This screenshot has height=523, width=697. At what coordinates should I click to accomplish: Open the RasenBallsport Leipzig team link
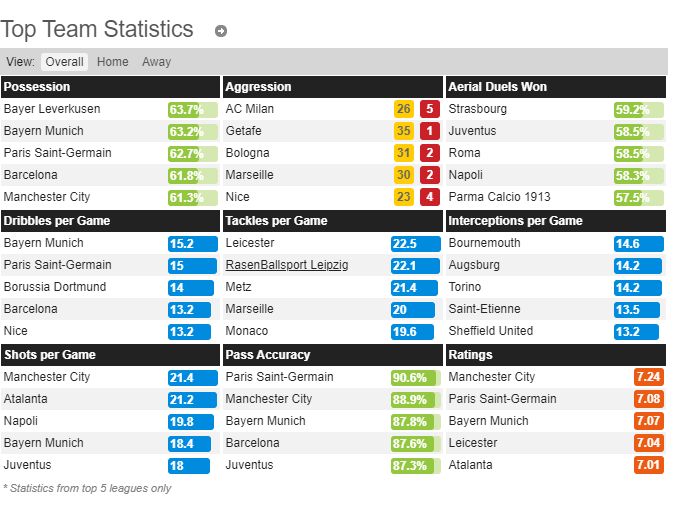286,265
